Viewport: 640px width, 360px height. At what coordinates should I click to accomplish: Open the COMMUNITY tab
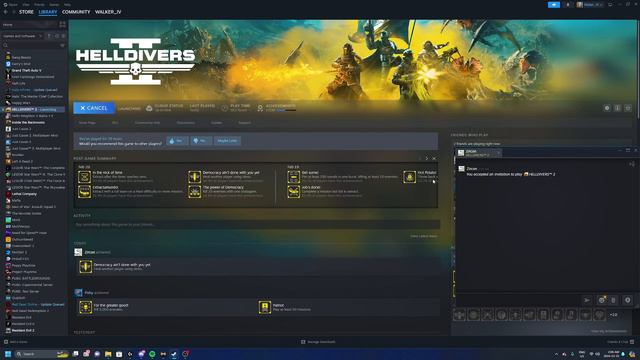click(x=76, y=12)
